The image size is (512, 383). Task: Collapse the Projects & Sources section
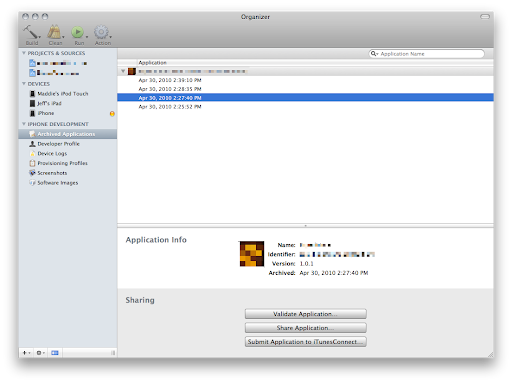coord(24,53)
